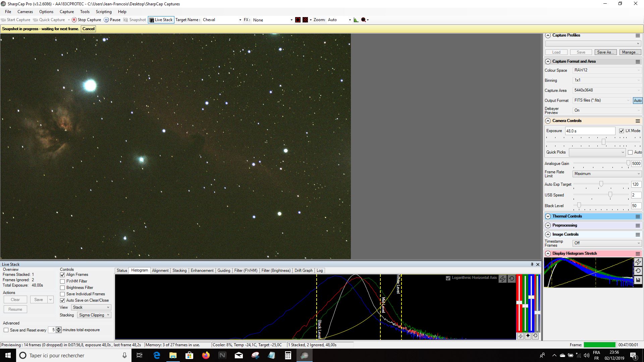644x362 pixels.
Task: Cancel the snapshot in progress
Action: (89, 29)
